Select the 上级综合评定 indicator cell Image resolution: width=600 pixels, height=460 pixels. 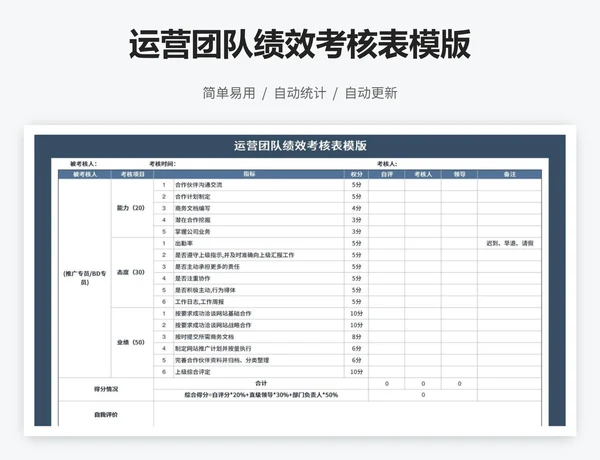(259, 372)
